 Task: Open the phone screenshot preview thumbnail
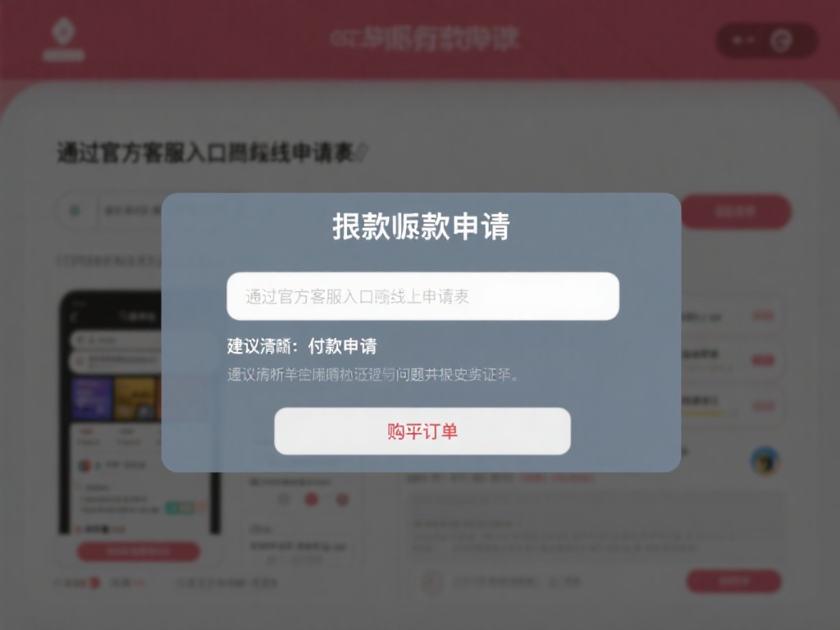[x=139, y=413]
